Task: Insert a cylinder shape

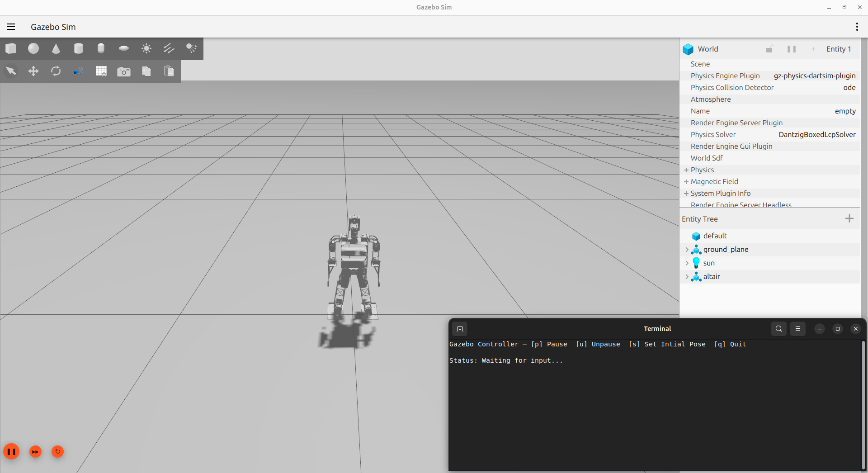Action: click(79, 48)
